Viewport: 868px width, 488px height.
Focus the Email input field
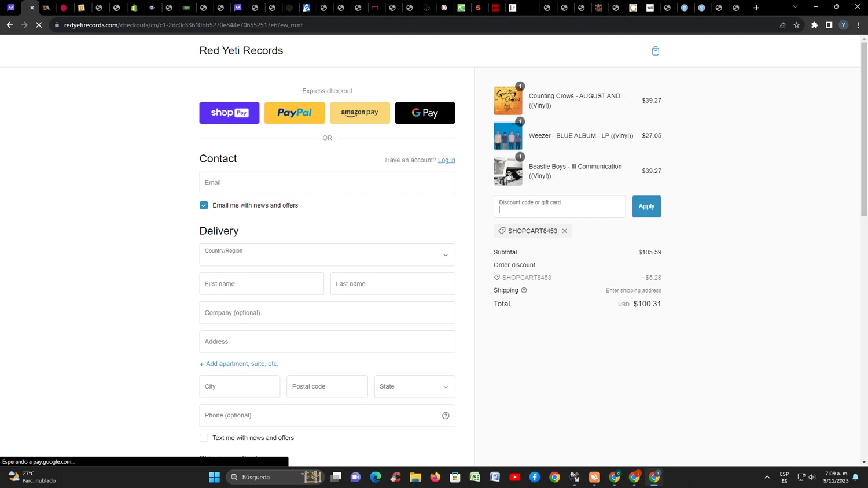point(327,183)
